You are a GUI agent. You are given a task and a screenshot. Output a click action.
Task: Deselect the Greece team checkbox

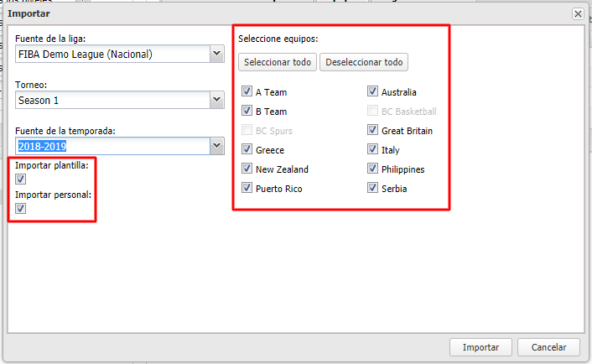pyautogui.click(x=247, y=150)
